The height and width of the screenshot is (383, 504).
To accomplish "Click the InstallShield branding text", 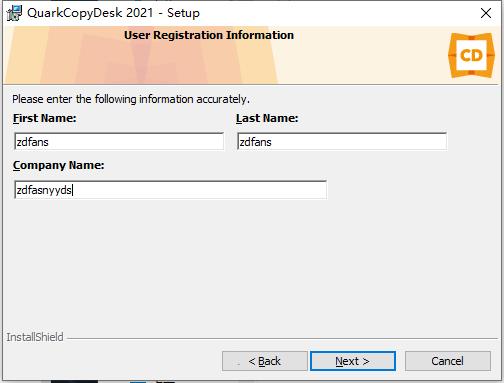I will pos(35,337).
